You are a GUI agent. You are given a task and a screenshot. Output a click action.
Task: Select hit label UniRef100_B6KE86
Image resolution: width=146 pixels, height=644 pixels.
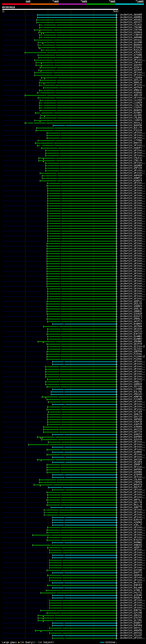(x=131, y=125)
